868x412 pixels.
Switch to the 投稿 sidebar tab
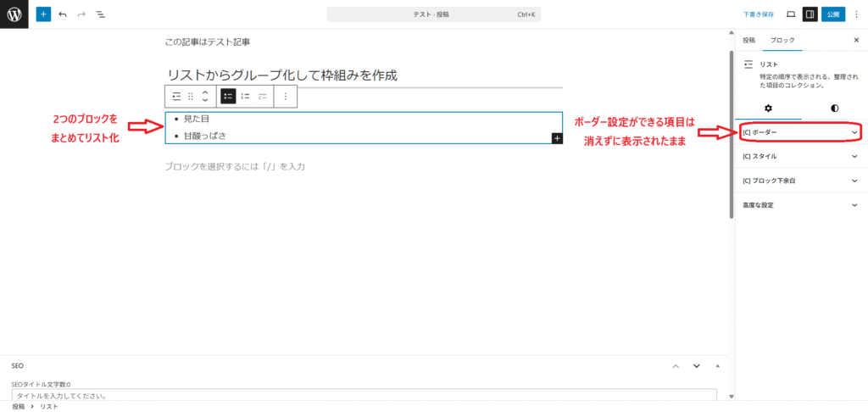click(748, 41)
